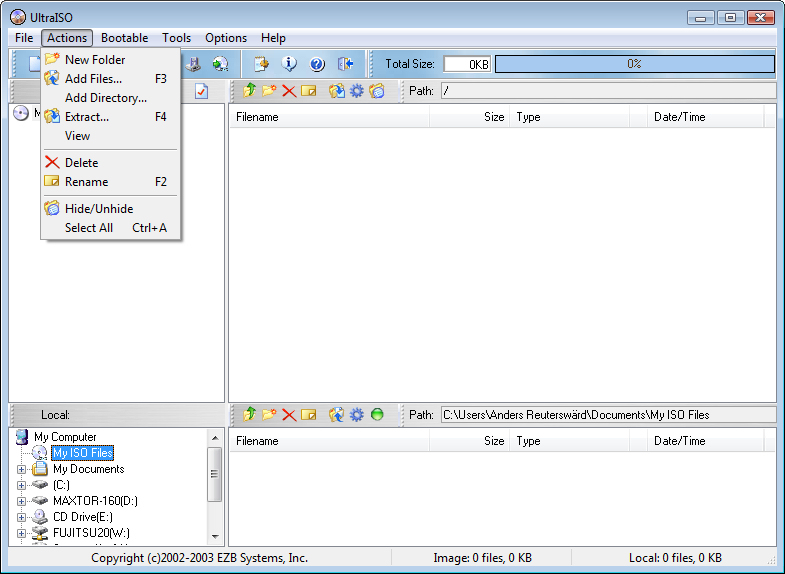The height and width of the screenshot is (574, 785).
Task: Click the green circle icon in the Local panel toolbar
Action: [x=377, y=414]
